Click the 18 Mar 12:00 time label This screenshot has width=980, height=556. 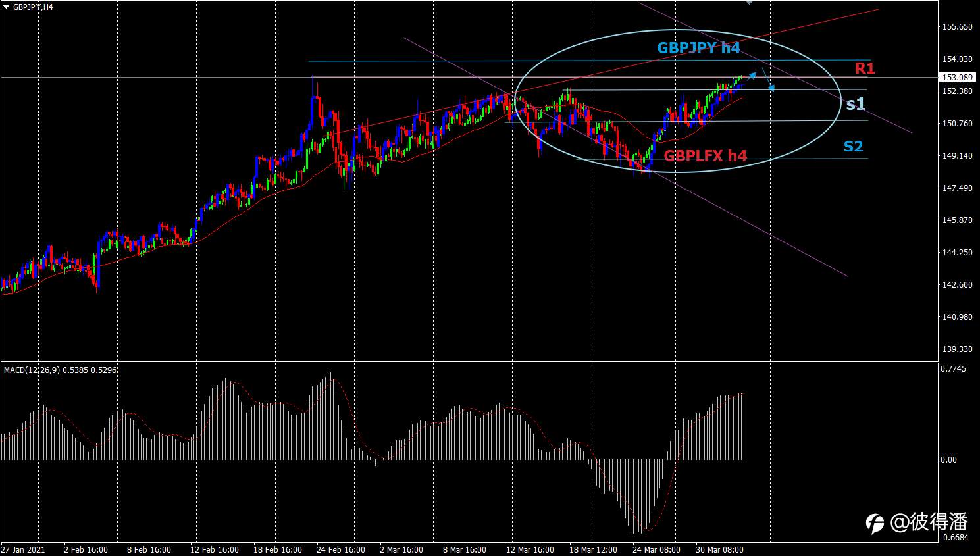click(593, 550)
